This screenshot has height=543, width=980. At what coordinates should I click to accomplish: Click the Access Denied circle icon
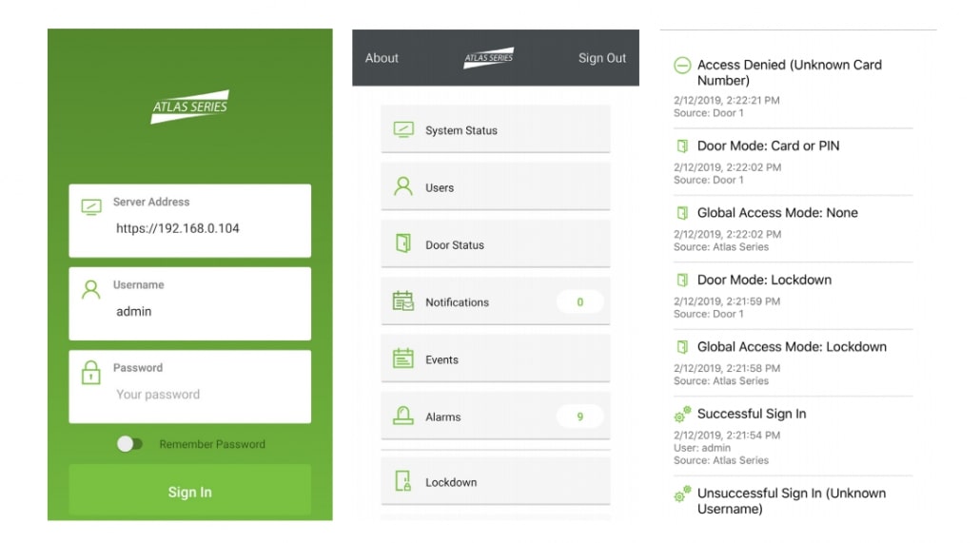coord(681,66)
